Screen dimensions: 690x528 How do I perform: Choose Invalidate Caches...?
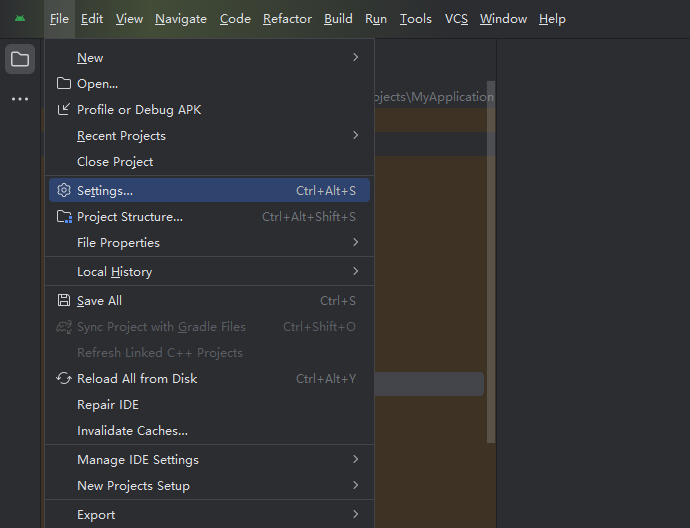(209, 430)
